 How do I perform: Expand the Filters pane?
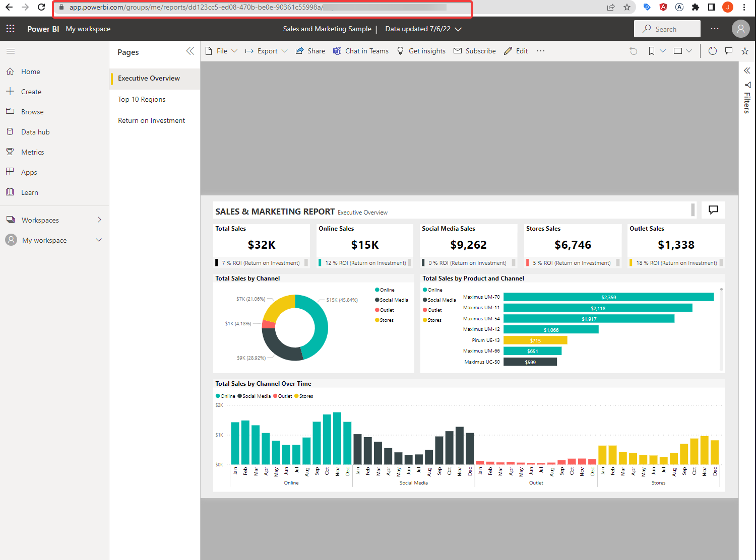click(x=747, y=71)
